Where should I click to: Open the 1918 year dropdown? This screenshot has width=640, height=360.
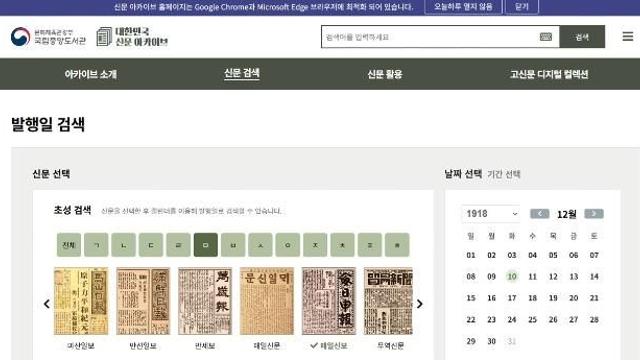click(x=491, y=214)
